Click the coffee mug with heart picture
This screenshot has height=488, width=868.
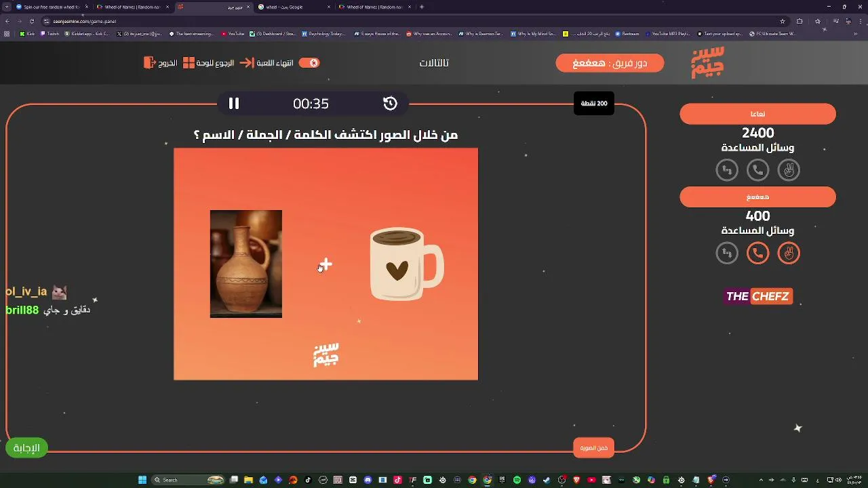(x=407, y=264)
